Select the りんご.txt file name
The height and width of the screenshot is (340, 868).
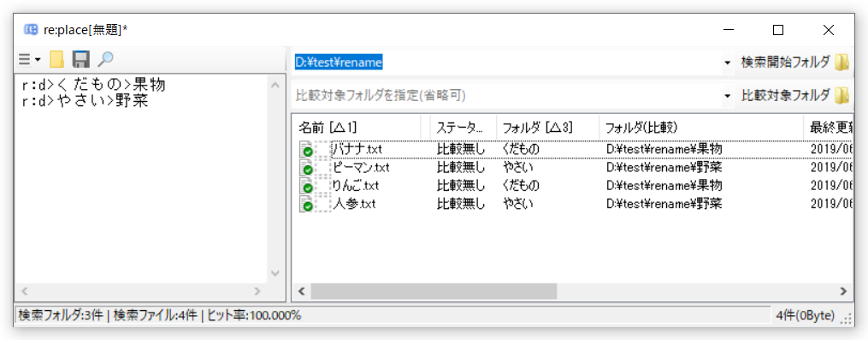click(x=356, y=185)
